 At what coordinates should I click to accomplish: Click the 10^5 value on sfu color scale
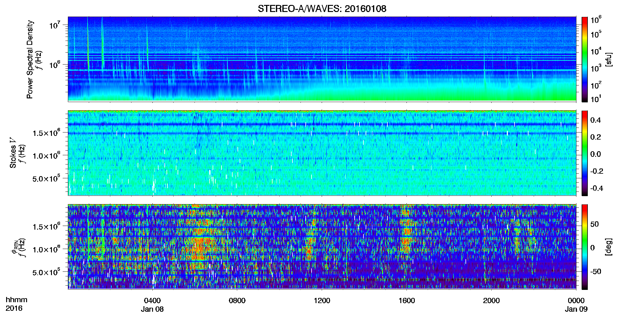click(x=596, y=34)
